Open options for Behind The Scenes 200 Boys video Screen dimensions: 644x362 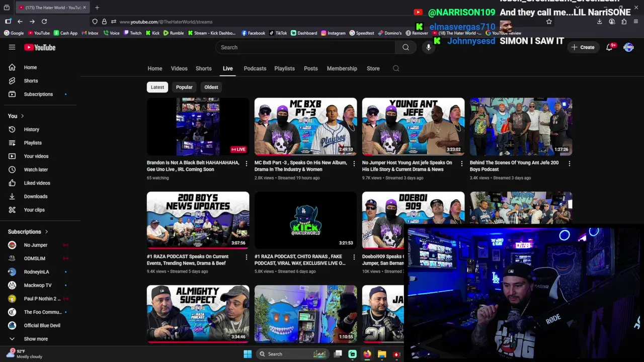click(569, 163)
